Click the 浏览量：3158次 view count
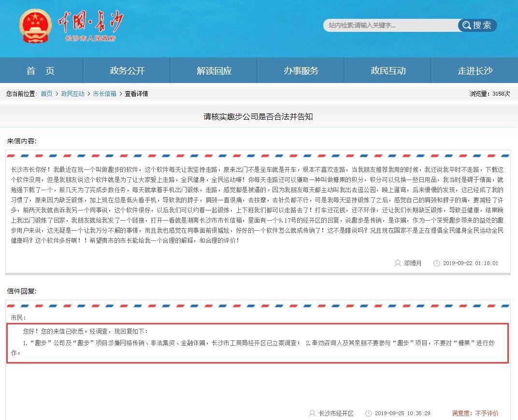This screenshot has width=518, height=420. tap(489, 94)
